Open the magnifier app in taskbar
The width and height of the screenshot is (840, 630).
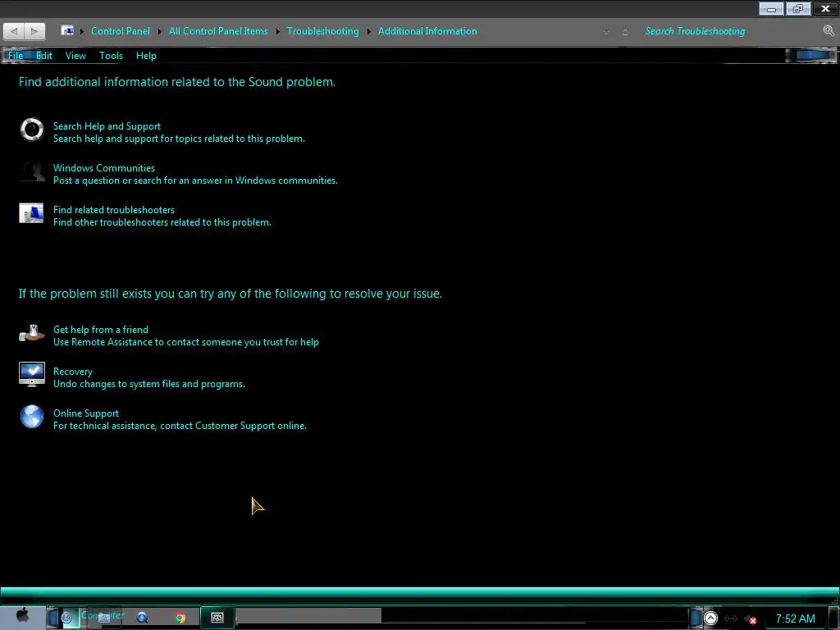click(x=142, y=618)
